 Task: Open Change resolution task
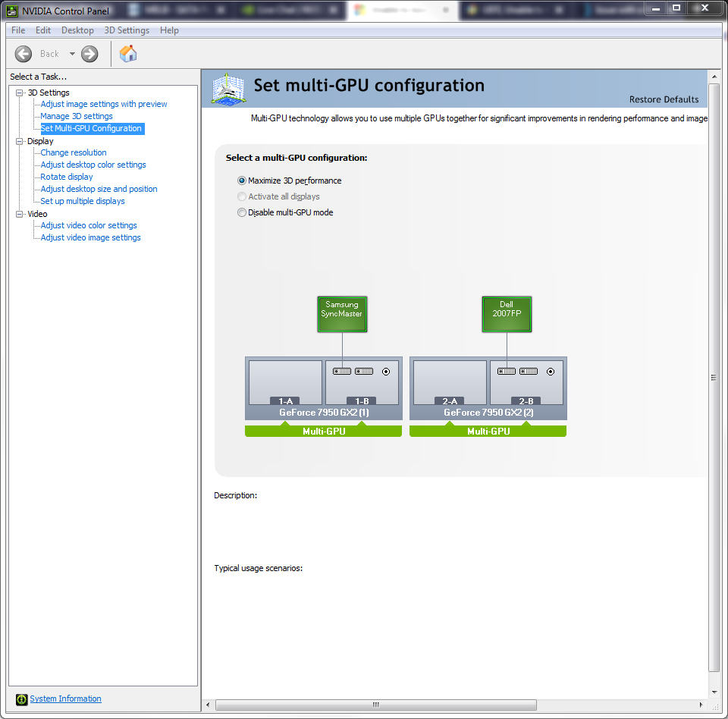pos(74,152)
